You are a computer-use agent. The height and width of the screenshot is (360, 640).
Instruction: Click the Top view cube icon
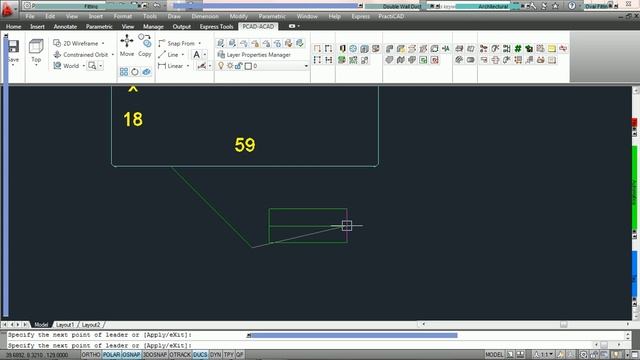click(x=36, y=47)
